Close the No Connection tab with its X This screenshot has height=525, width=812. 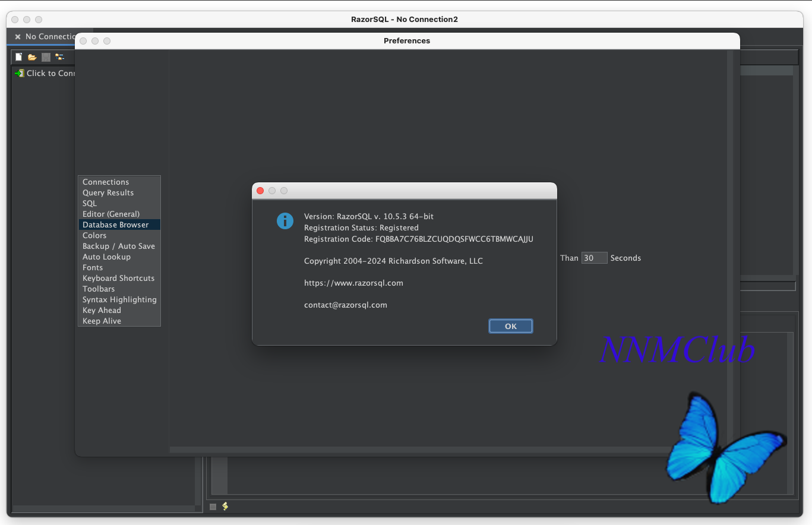[18, 37]
